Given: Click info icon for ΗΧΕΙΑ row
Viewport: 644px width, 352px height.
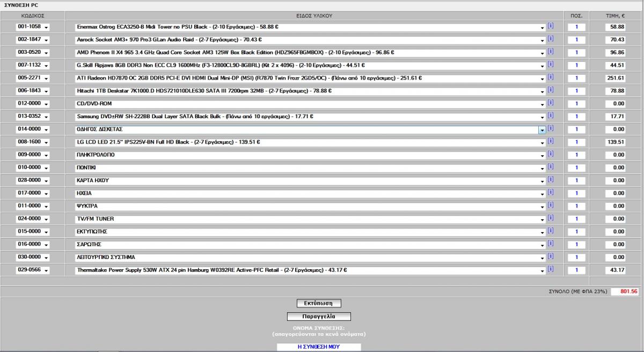Looking at the screenshot, I should point(550,193).
